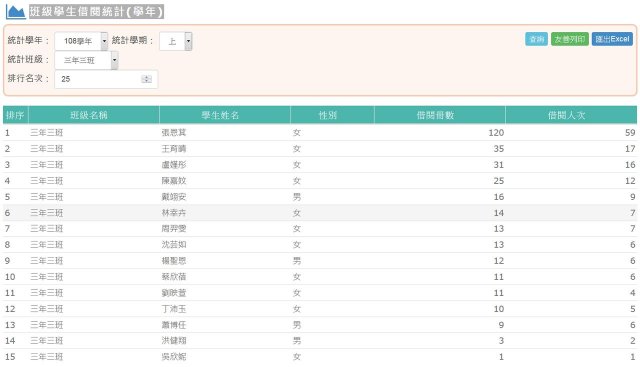Open the 統計班級 dropdown showing 三年三班
640x367 pixels.
tap(87, 60)
